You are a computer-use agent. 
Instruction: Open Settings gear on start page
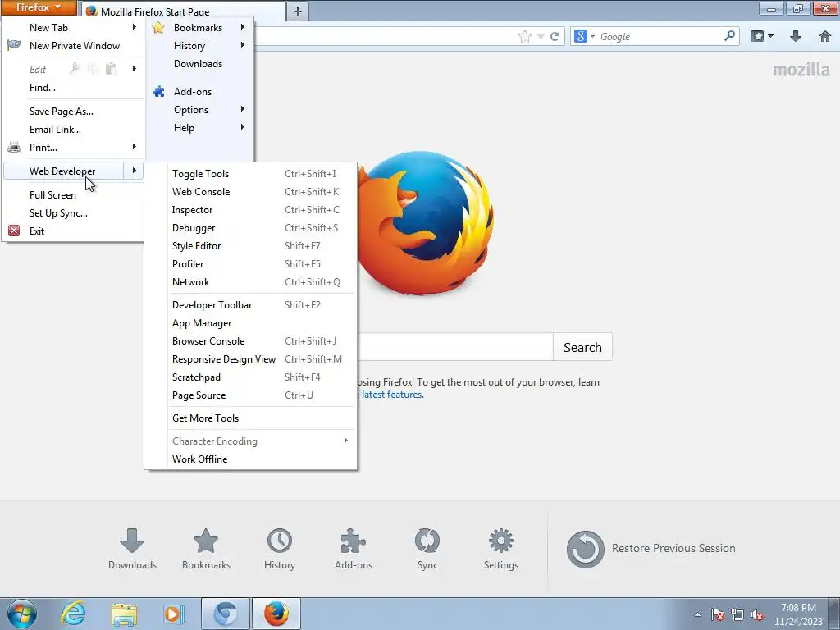[501, 549]
